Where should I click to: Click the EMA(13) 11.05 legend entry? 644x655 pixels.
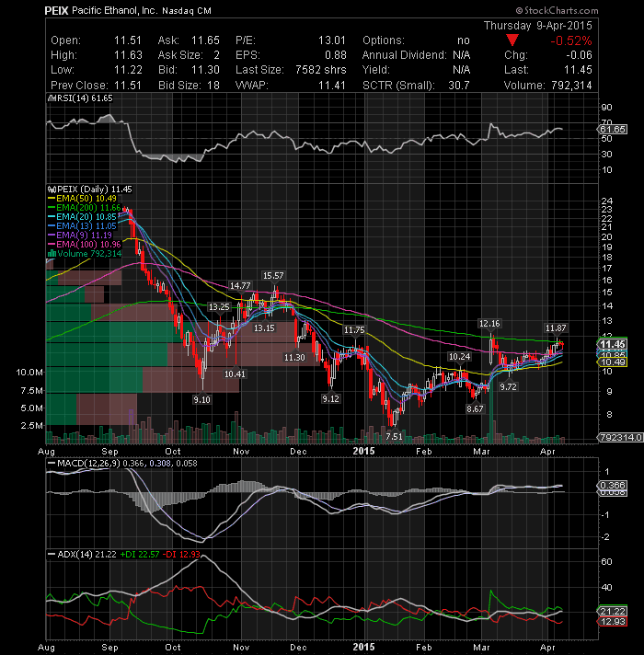tap(82, 226)
